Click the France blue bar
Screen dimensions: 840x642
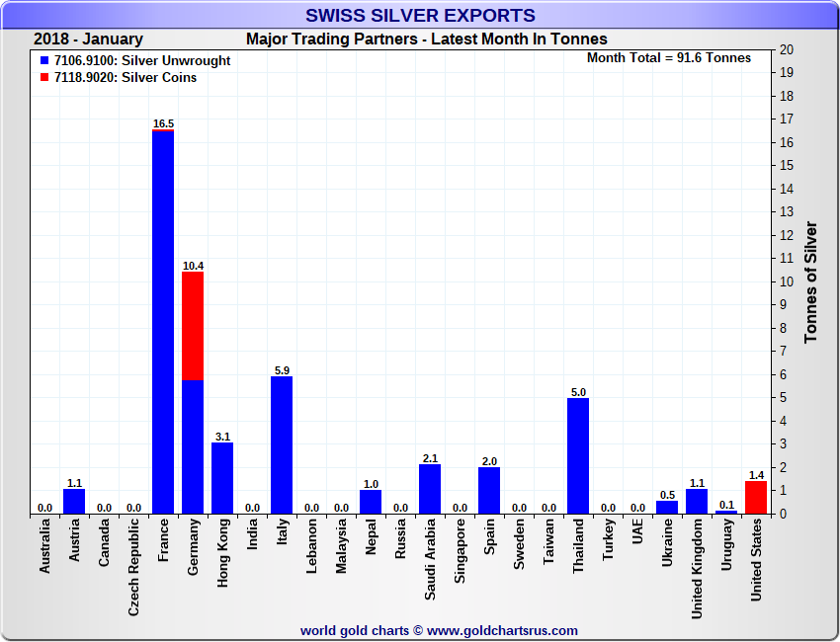click(163, 322)
